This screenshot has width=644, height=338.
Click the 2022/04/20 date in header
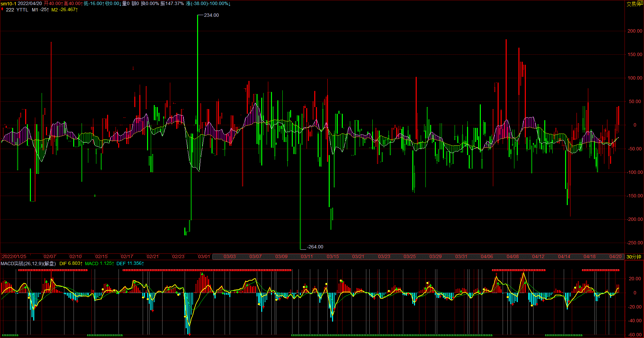[30, 4]
